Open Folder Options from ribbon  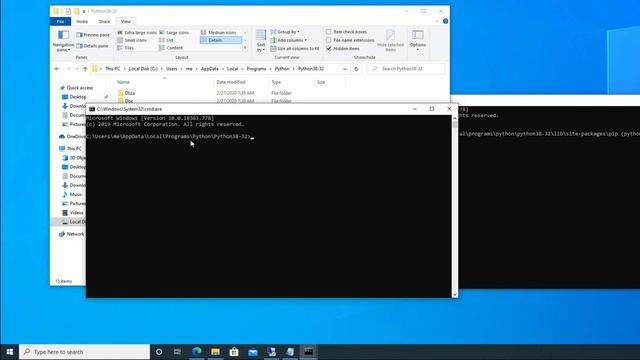[x=418, y=39]
